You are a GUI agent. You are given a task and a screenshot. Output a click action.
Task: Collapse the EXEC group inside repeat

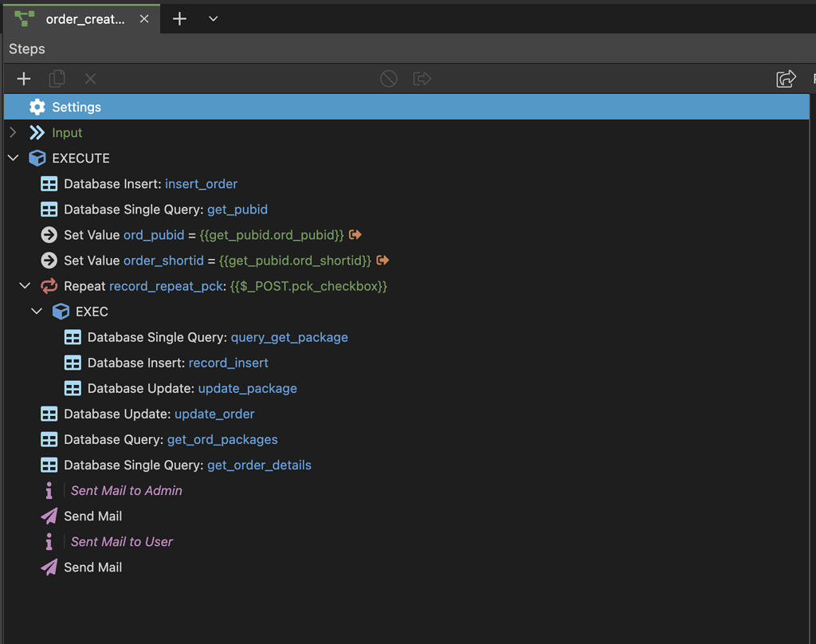[x=37, y=312]
